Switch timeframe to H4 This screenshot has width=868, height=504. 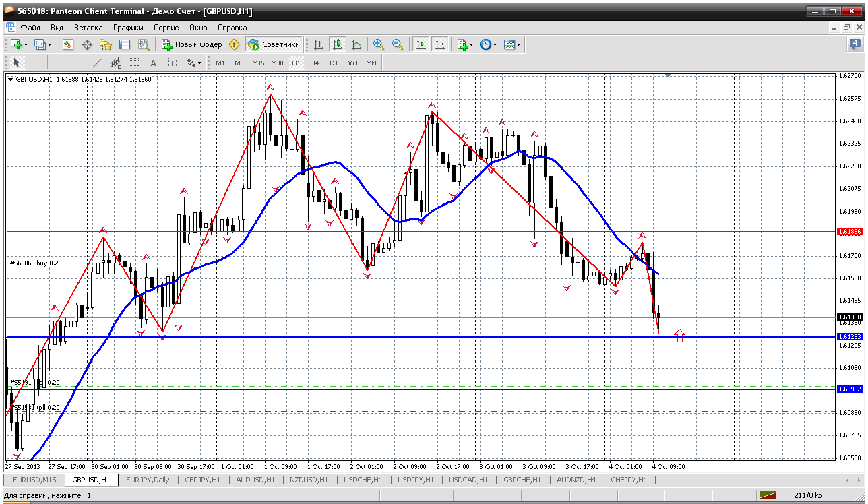point(315,63)
